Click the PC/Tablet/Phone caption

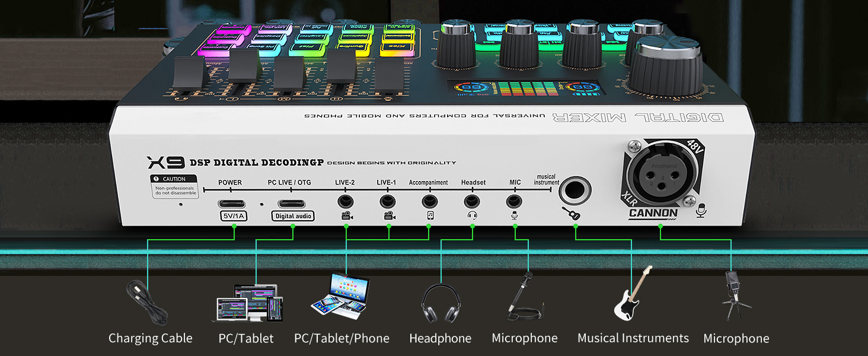pos(342,338)
